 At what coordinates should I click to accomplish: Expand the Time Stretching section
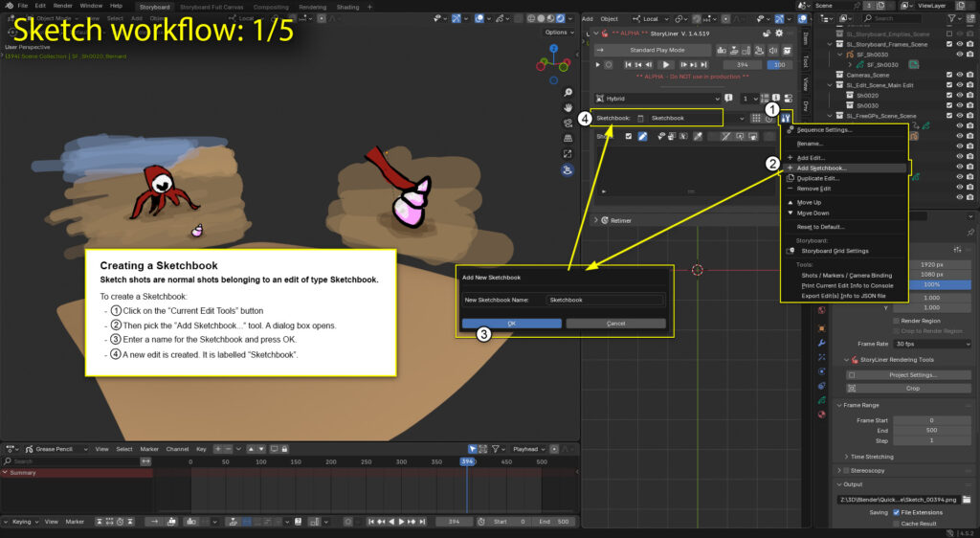pos(872,457)
